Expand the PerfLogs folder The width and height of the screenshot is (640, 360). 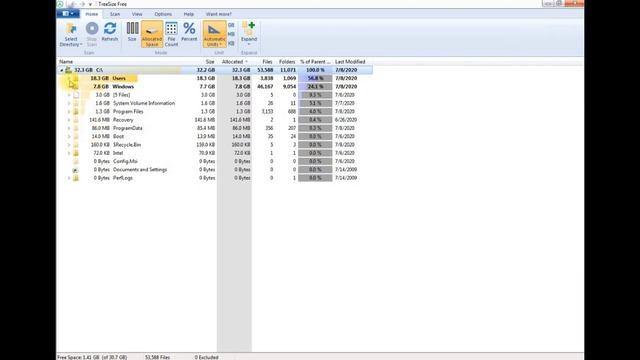pyautogui.click(x=69, y=178)
